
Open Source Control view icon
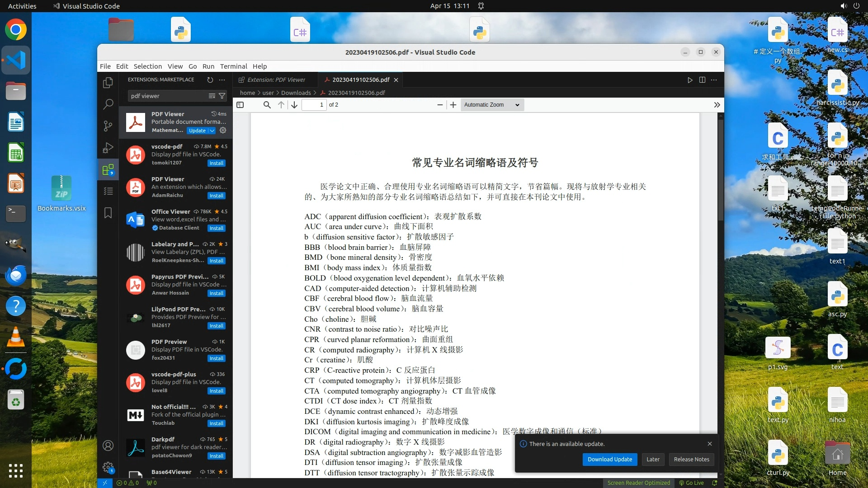(108, 126)
